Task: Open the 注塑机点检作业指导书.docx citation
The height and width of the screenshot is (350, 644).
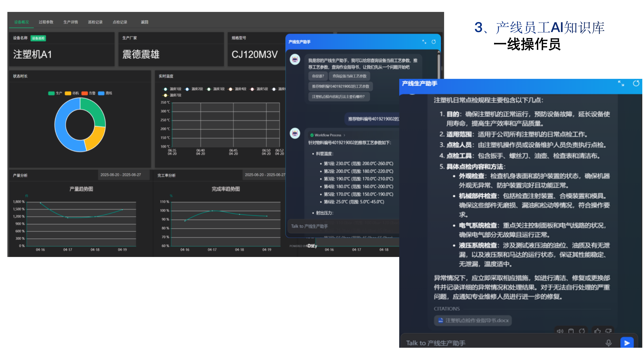Action: [x=473, y=321]
